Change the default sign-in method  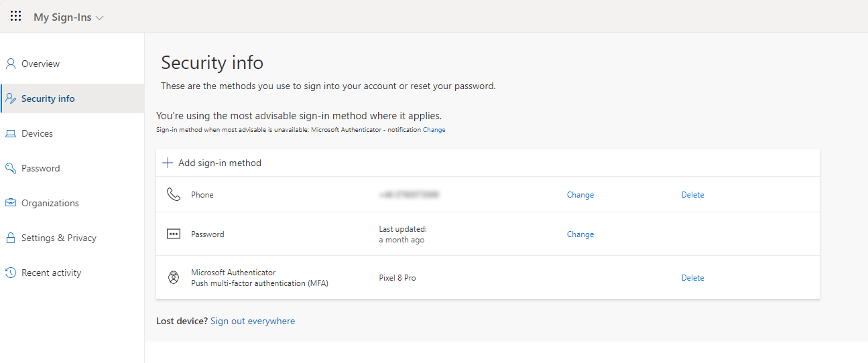coord(434,130)
